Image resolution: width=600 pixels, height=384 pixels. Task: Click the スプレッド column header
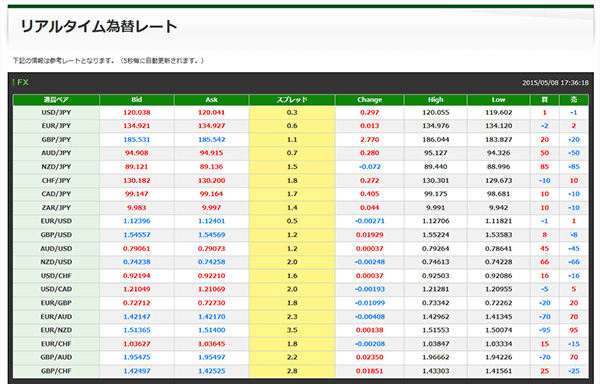(x=292, y=100)
